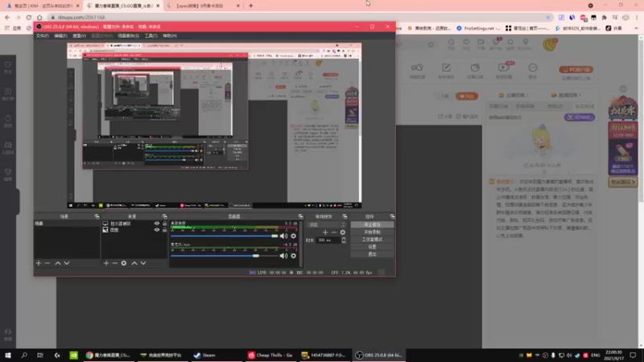Viewport: 644px width, 362px height.
Task: Open File menu in OBS
Action: point(43,35)
